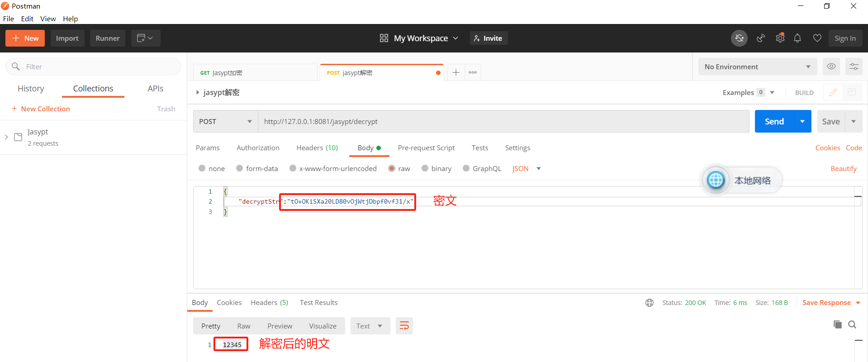Click the Beautify link

point(844,168)
